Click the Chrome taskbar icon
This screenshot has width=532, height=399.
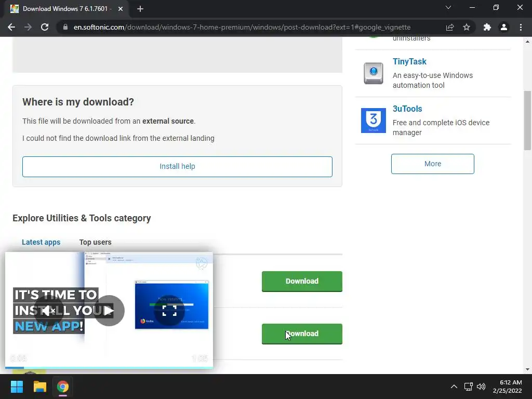coord(63,387)
